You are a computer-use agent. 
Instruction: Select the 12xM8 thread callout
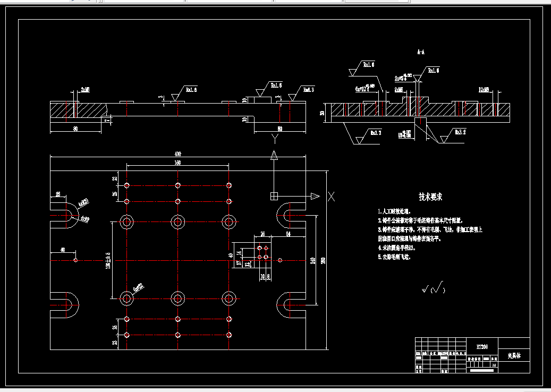484,90
